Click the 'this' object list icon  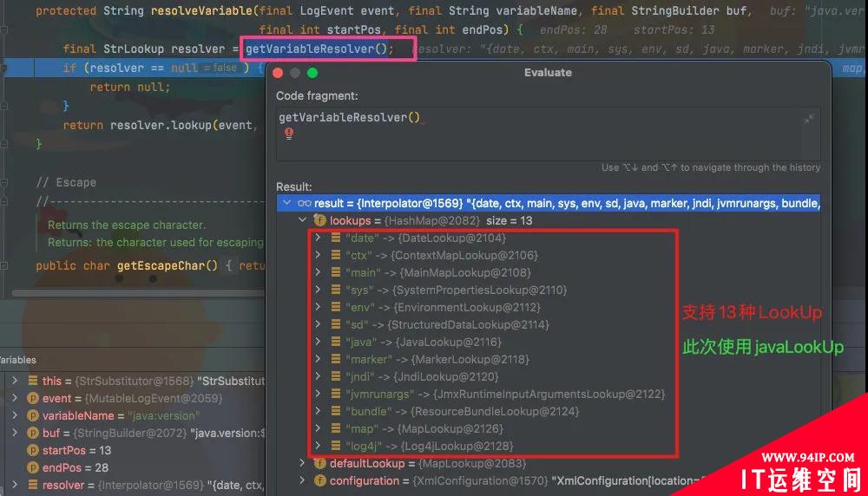coord(33,381)
